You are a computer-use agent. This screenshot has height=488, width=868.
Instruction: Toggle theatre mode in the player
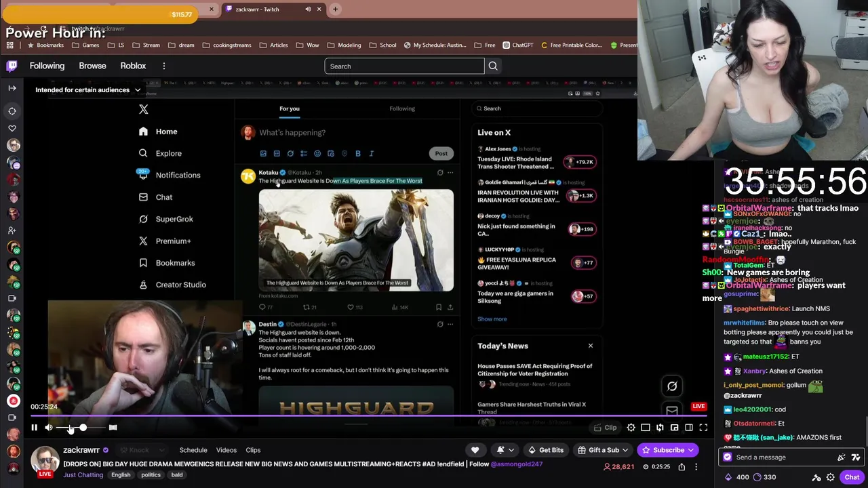click(689, 428)
